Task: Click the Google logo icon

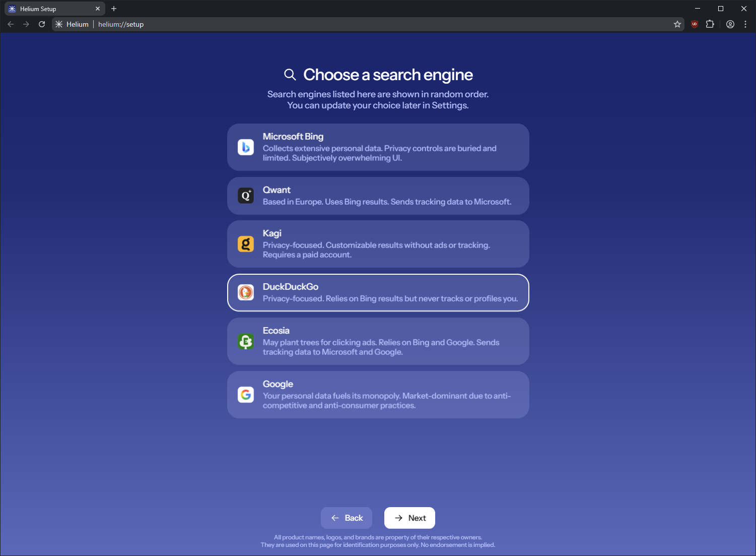Action: coord(246,395)
